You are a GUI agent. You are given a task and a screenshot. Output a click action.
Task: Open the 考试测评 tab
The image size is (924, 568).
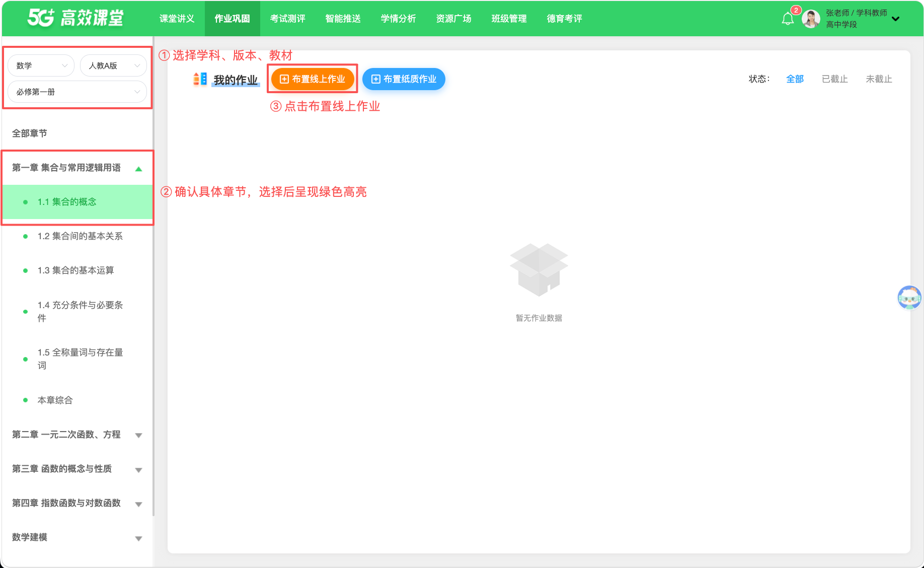287,19
